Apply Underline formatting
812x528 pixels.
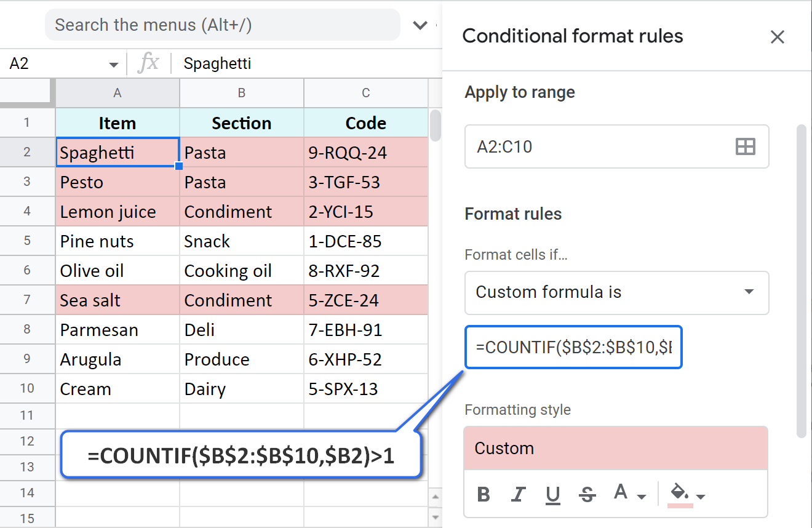point(552,494)
